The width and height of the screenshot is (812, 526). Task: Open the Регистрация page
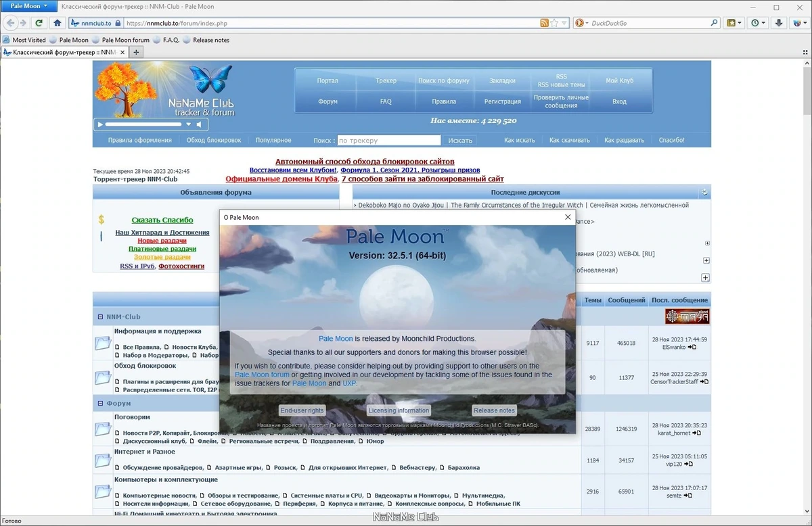(x=503, y=101)
